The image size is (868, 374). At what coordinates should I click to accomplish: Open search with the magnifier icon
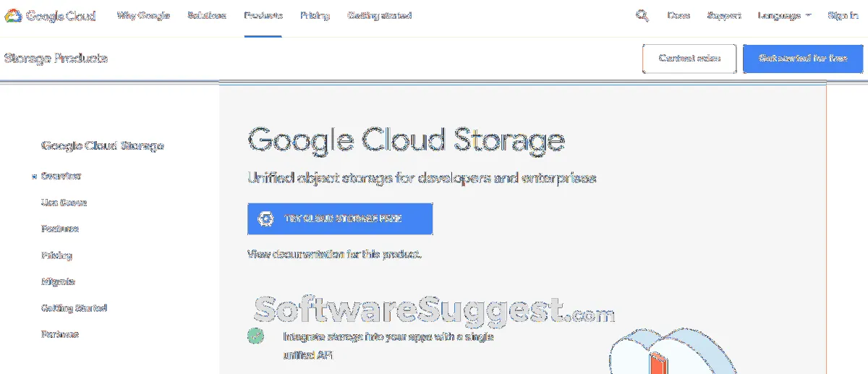642,15
